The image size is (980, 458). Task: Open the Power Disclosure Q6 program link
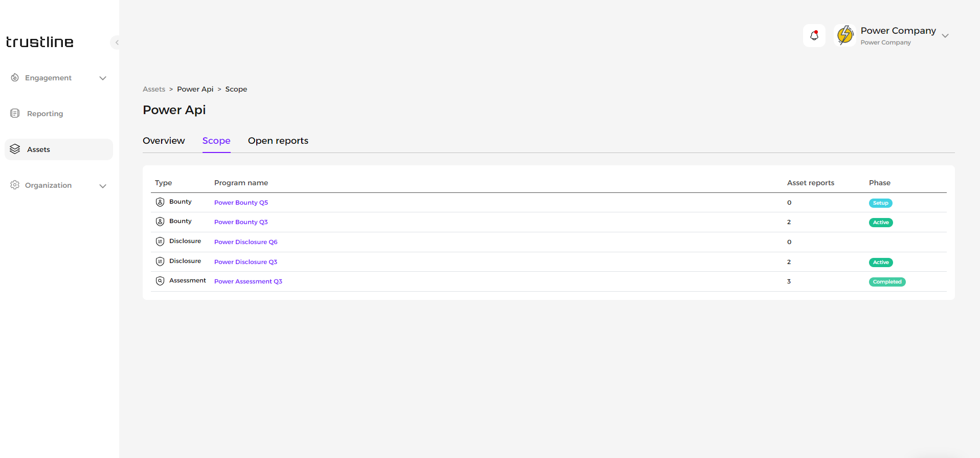(x=246, y=242)
